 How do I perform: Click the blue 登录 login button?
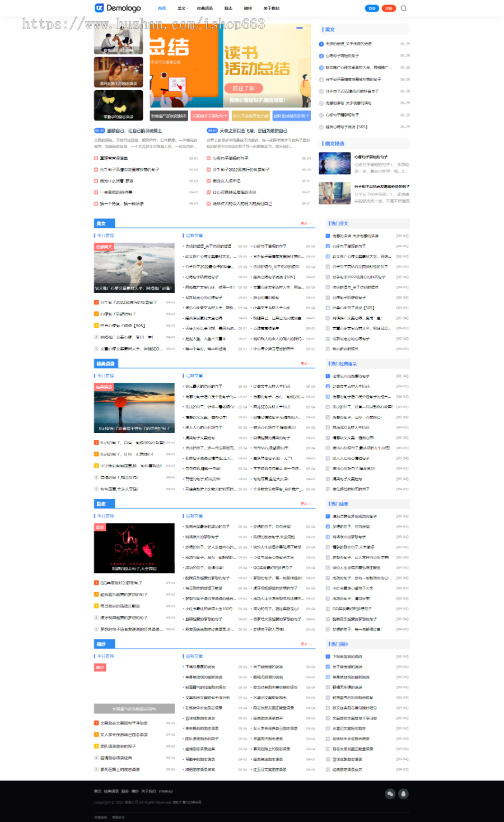tap(372, 8)
